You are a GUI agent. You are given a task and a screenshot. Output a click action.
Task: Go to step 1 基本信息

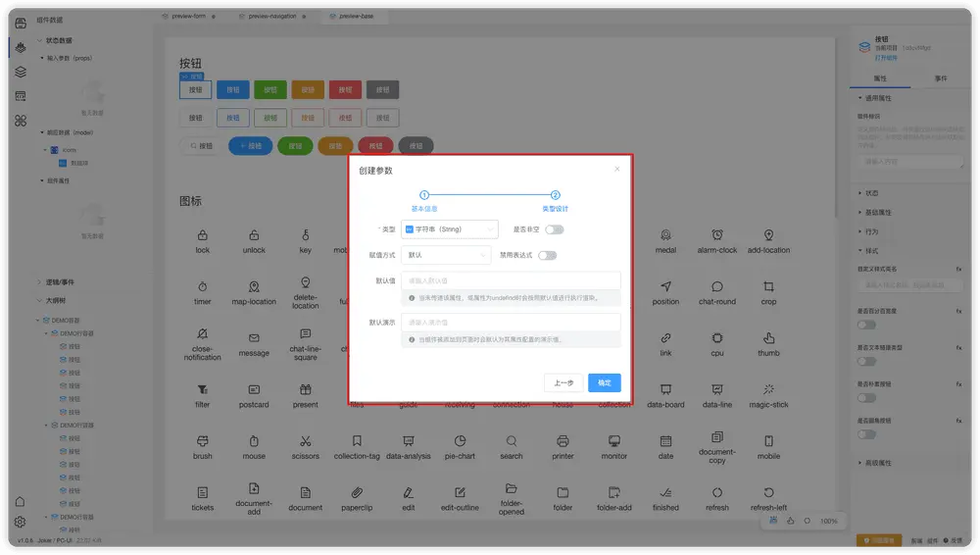coord(424,201)
